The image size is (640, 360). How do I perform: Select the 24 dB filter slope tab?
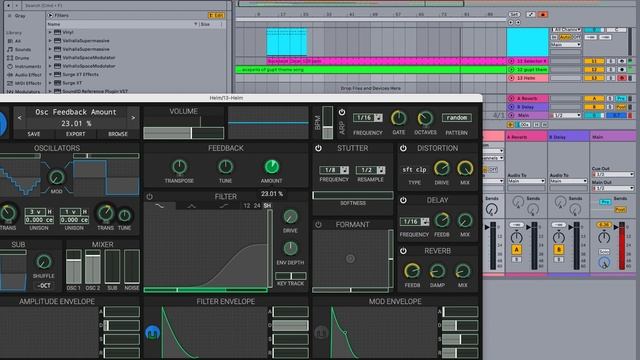pyautogui.click(x=257, y=206)
